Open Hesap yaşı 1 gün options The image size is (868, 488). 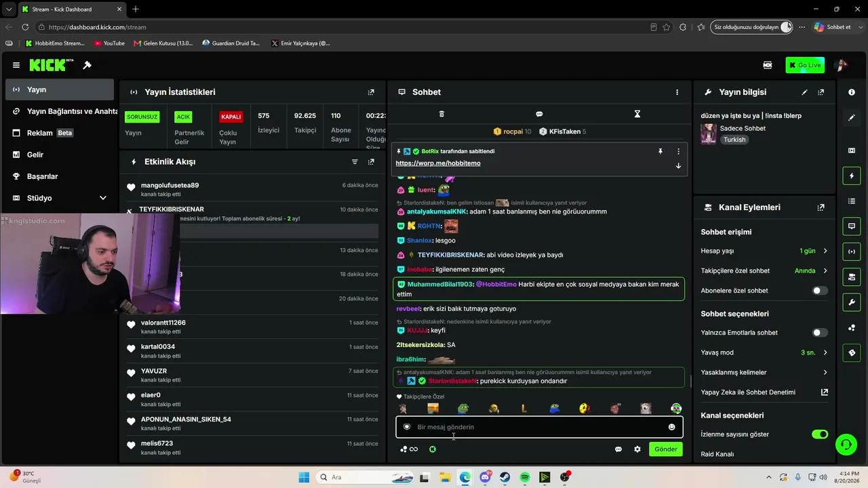point(764,251)
